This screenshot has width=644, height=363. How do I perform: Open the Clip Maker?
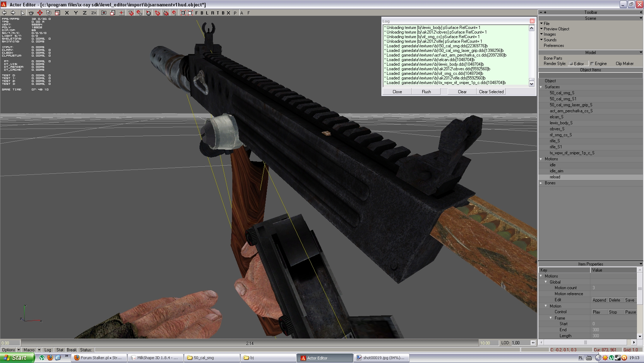[625, 64]
